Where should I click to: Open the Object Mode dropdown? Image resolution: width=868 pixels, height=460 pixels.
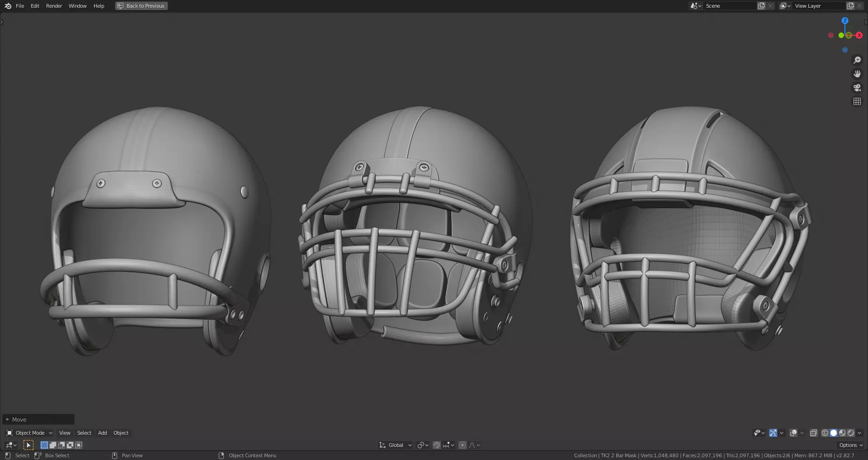(x=29, y=433)
